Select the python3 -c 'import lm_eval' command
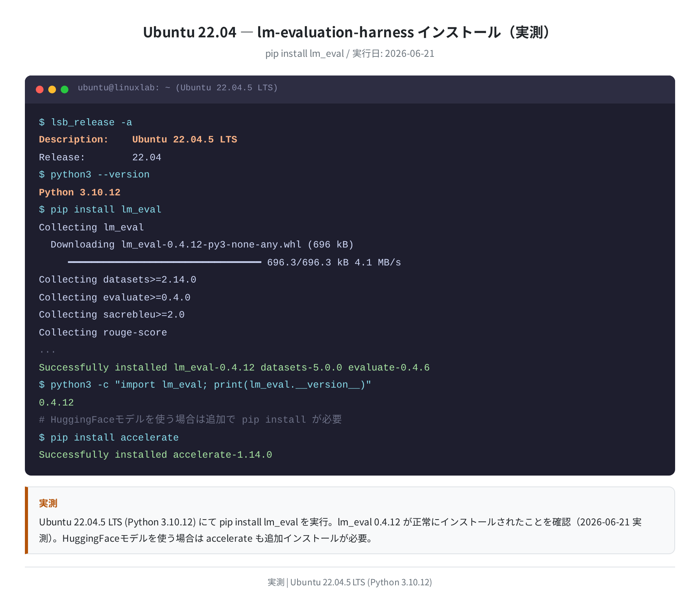The height and width of the screenshot is (604, 700). 205,385
